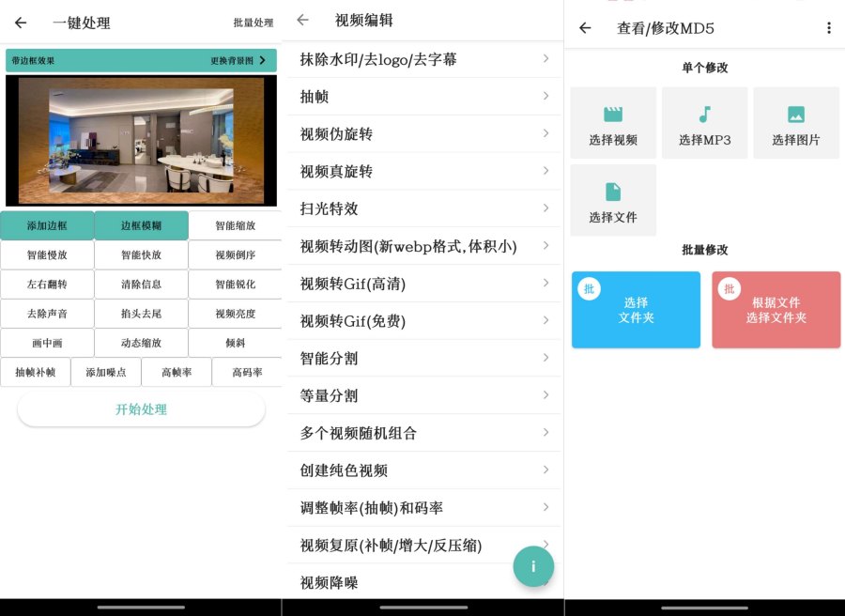Expand the 抽帧 option
The height and width of the screenshot is (616, 845).
click(421, 96)
